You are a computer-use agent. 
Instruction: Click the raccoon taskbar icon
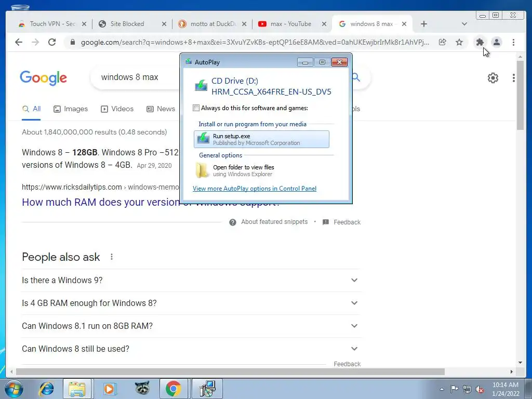click(142, 388)
